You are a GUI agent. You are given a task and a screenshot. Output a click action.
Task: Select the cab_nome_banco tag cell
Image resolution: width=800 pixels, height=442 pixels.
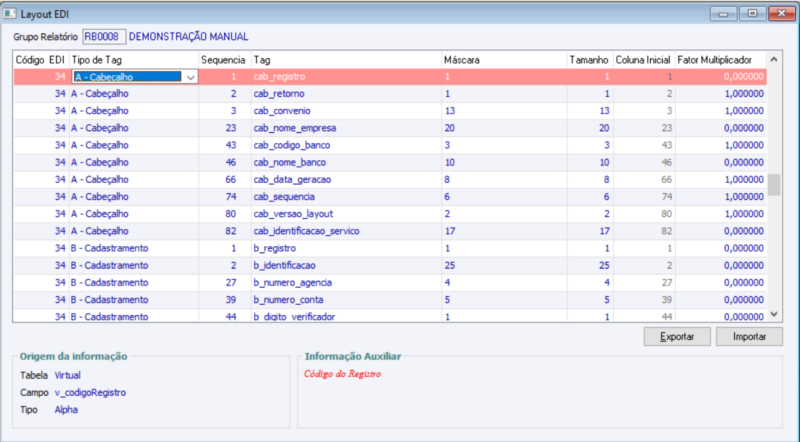(346, 162)
